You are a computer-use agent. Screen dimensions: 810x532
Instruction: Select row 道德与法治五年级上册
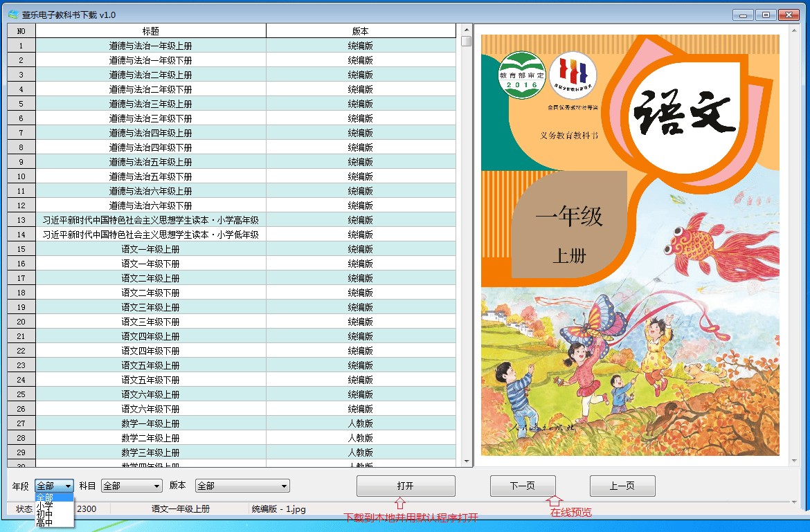pyautogui.click(x=231, y=161)
